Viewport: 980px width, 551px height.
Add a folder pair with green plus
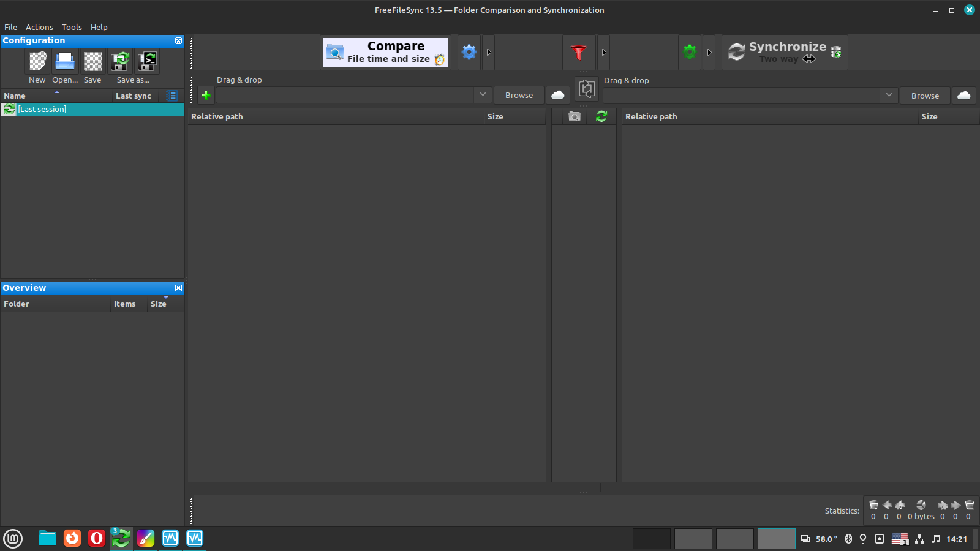click(206, 95)
